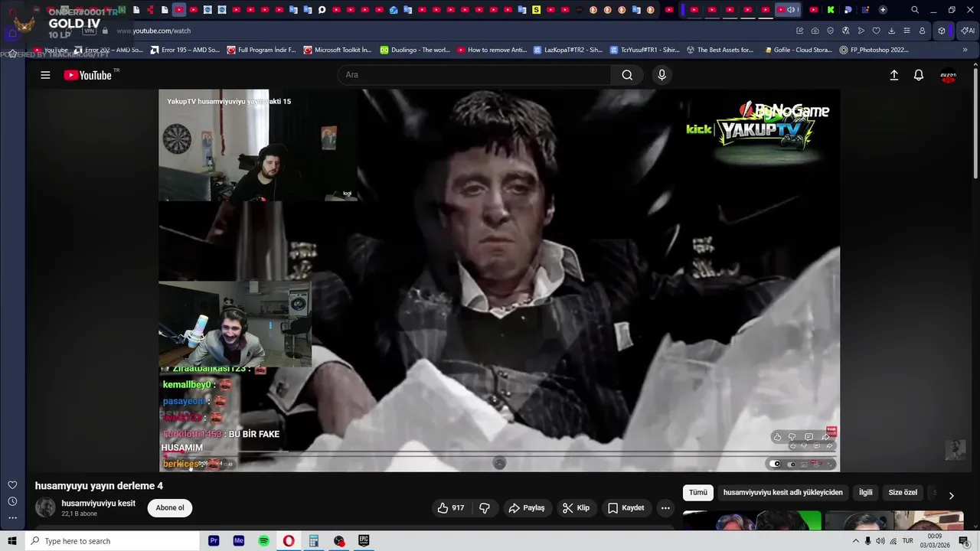The width and height of the screenshot is (980, 551).
Task: Open the volume control in system tray
Action: point(880,541)
